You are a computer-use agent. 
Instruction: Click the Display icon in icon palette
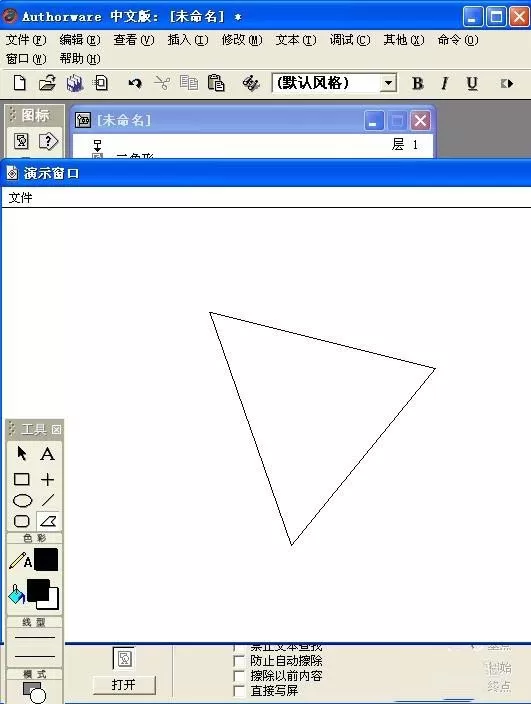pos(22,141)
